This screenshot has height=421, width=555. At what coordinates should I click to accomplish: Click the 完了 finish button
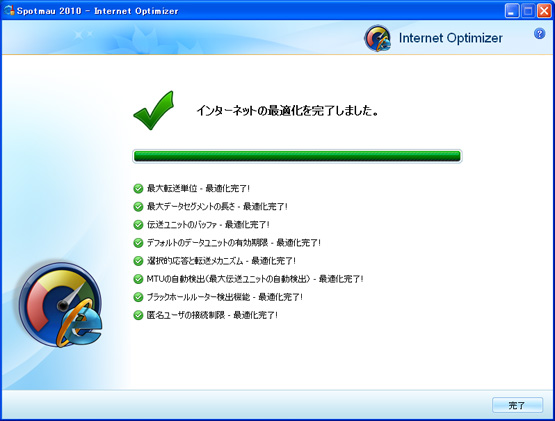[x=517, y=405]
